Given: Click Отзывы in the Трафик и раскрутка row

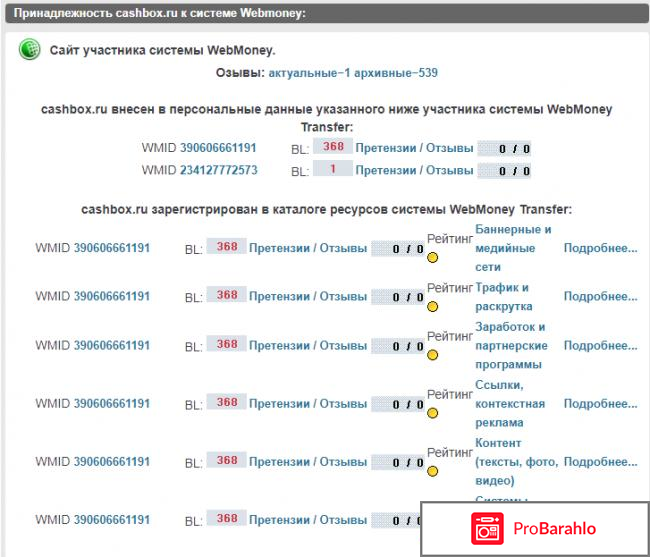Looking at the screenshot, I should [344, 297].
